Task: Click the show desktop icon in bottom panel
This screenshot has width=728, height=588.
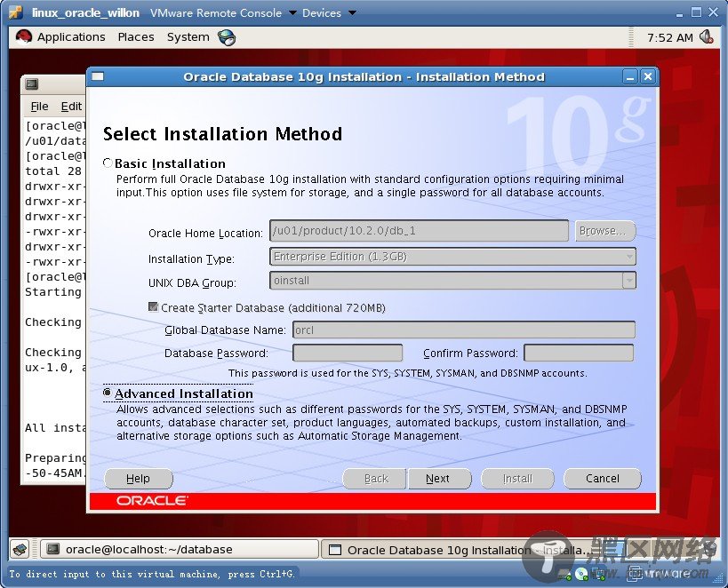Action: [x=20, y=550]
